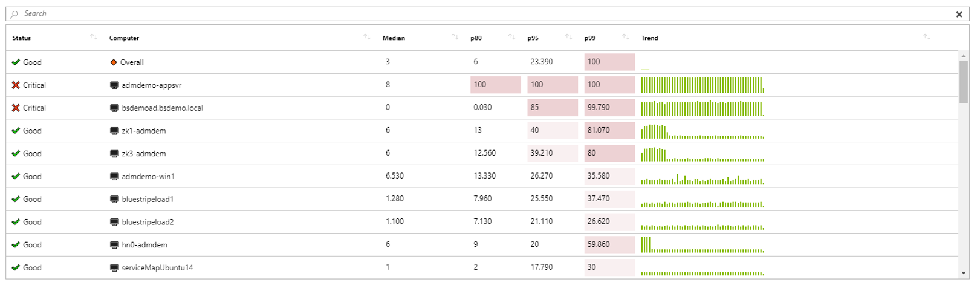The height and width of the screenshot is (285, 980).
Task: Select the hn0-admdem computer name
Action: click(144, 245)
